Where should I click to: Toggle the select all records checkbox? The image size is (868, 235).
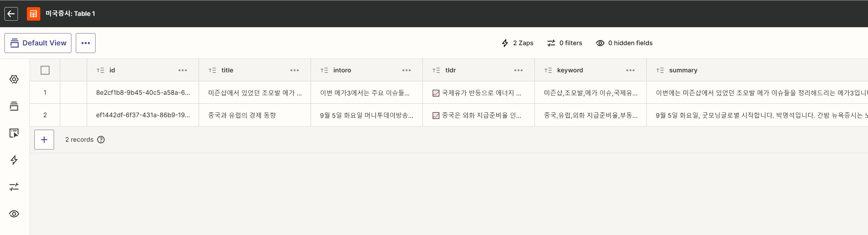pyautogui.click(x=45, y=70)
